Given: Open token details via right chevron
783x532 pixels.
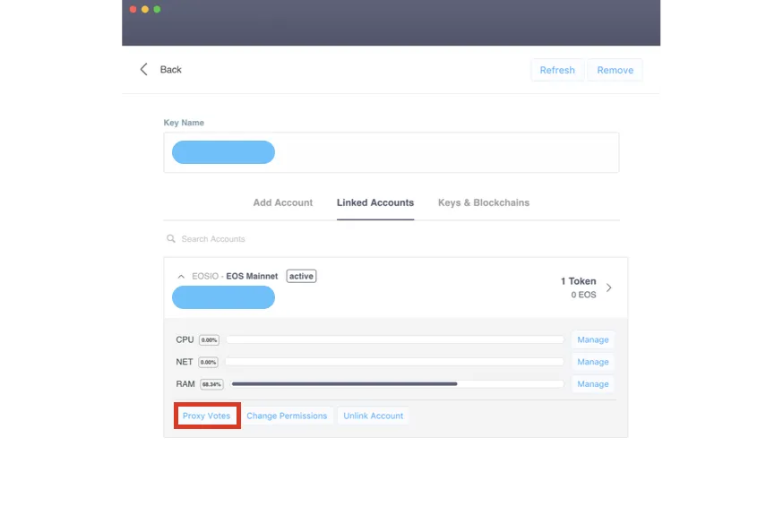Looking at the screenshot, I should tap(608, 287).
